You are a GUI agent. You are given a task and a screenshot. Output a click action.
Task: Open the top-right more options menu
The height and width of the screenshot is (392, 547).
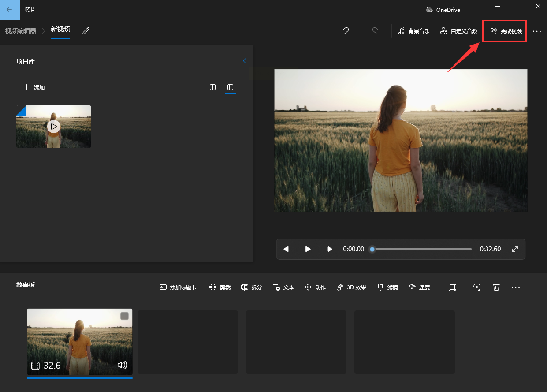point(536,31)
